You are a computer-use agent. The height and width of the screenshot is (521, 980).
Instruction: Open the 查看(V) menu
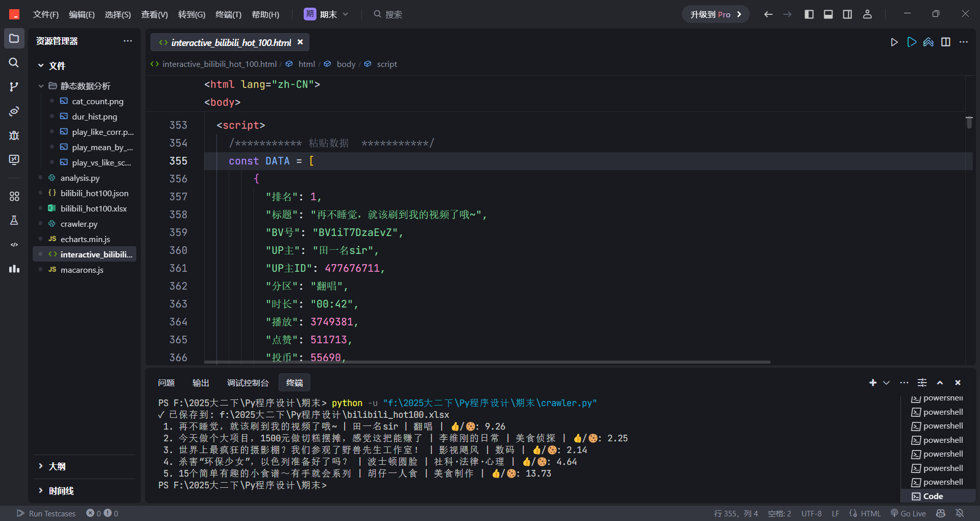[155, 14]
